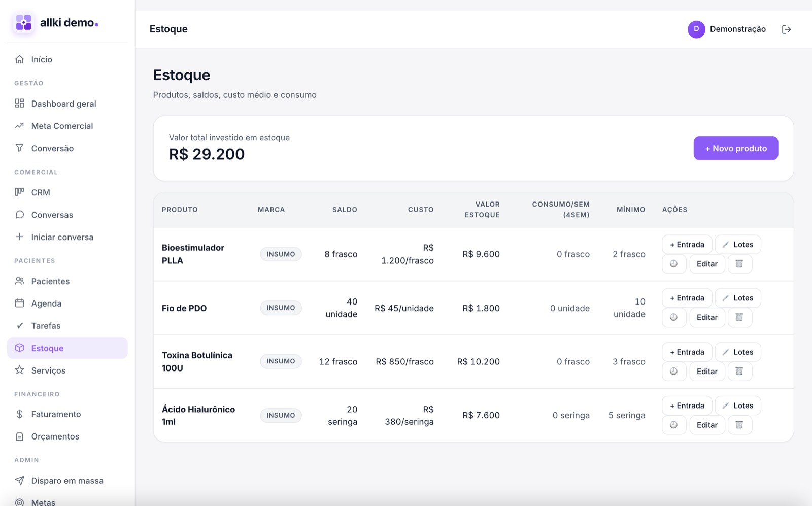Open Serviços page
The image size is (812, 506).
click(67, 370)
